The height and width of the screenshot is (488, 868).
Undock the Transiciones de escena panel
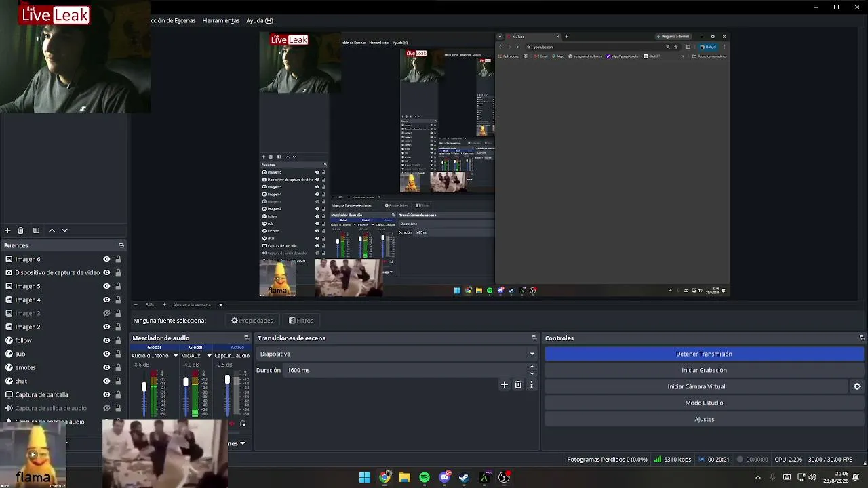coord(534,338)
